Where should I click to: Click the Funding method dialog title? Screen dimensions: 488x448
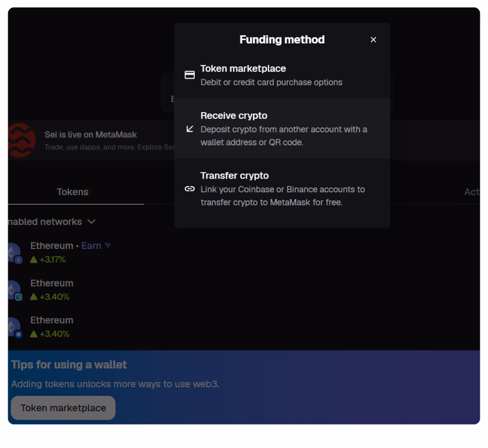click(x=282, y=40)
